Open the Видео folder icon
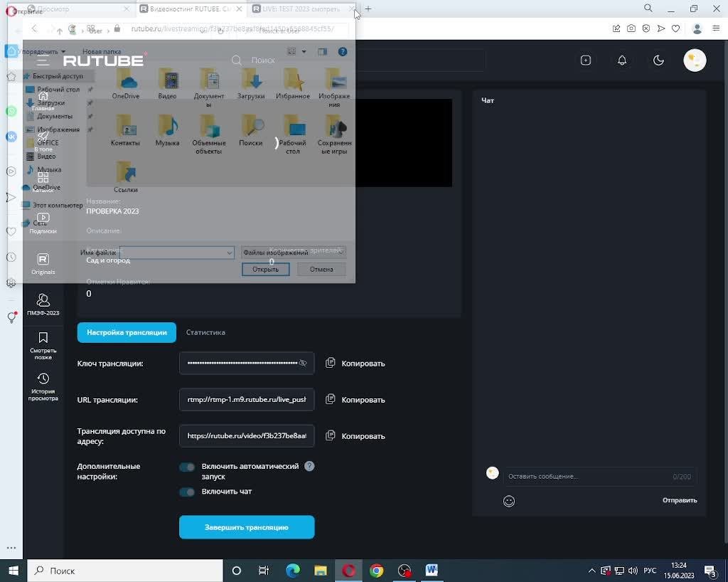Viewport: 728px width, 582px height. coord(167,84)
